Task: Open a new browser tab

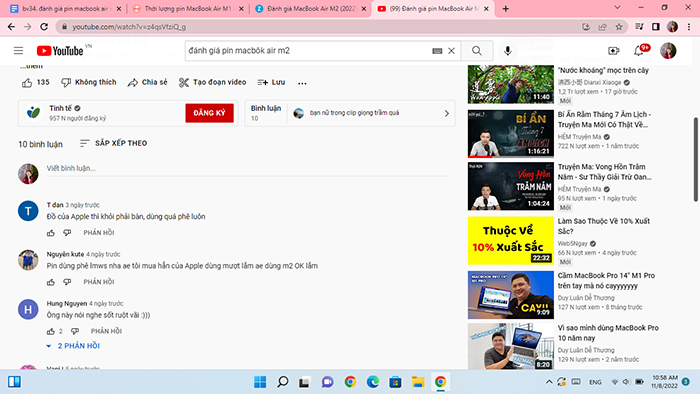Action: (505, 8)
